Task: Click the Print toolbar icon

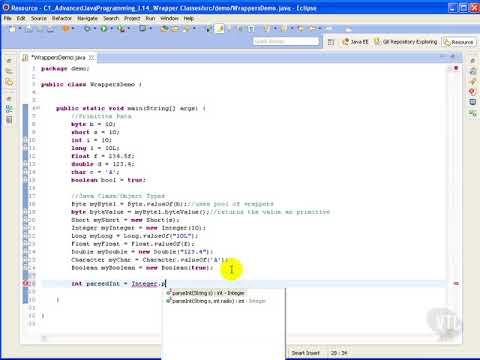Action: tap(51, 29)
